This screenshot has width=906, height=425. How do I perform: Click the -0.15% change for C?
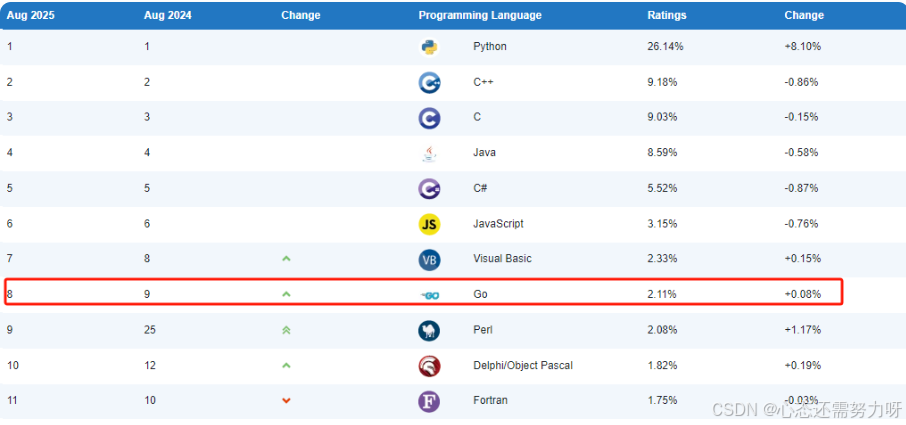801,117
